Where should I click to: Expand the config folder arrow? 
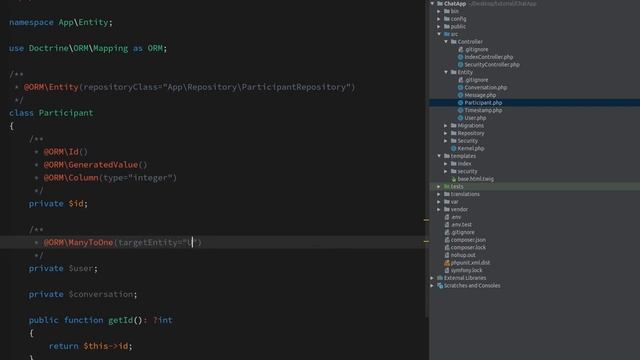click(x=439, y=19)
